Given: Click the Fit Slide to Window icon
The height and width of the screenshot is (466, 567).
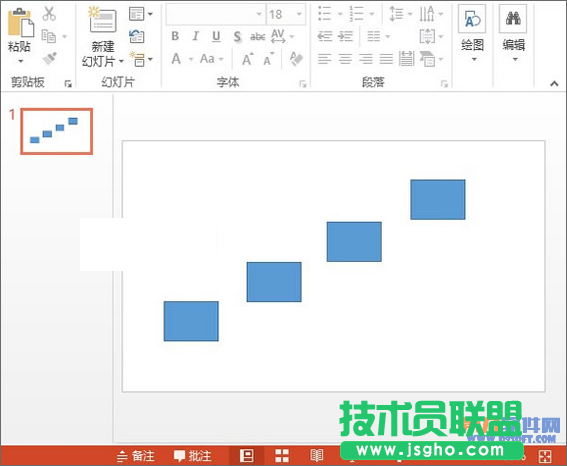Looking at the screenshot, I should (x=545, y=456).
